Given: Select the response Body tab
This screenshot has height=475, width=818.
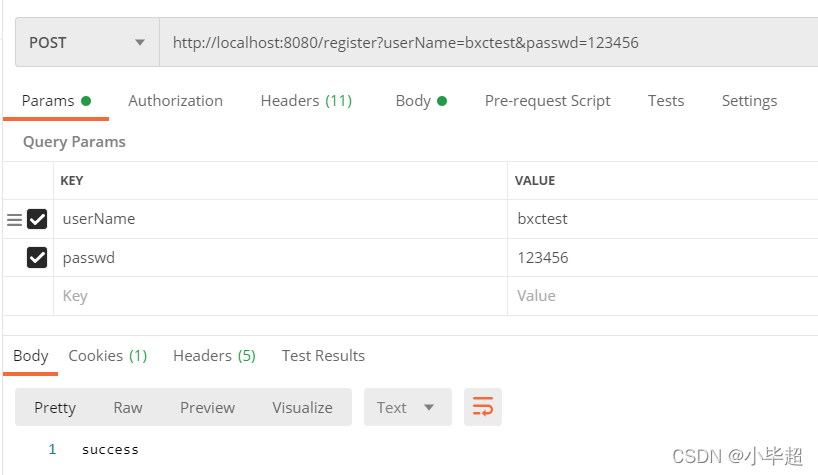Looking at the screenshot, I should point(31,356).
